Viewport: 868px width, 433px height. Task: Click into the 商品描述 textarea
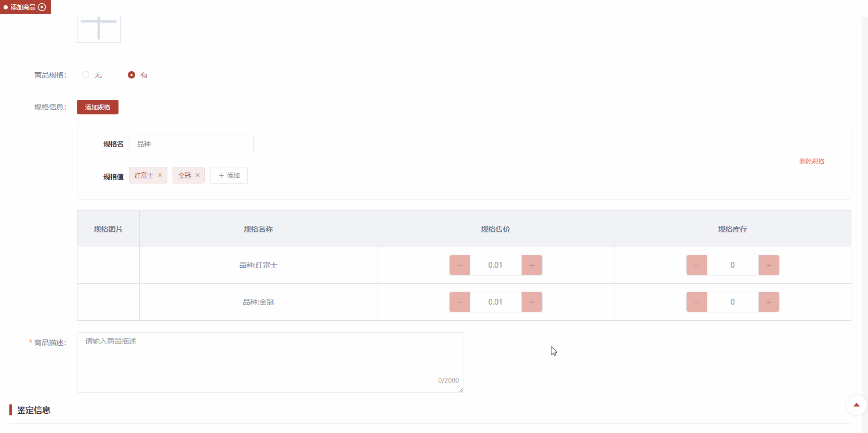click(x=270, y=362)
